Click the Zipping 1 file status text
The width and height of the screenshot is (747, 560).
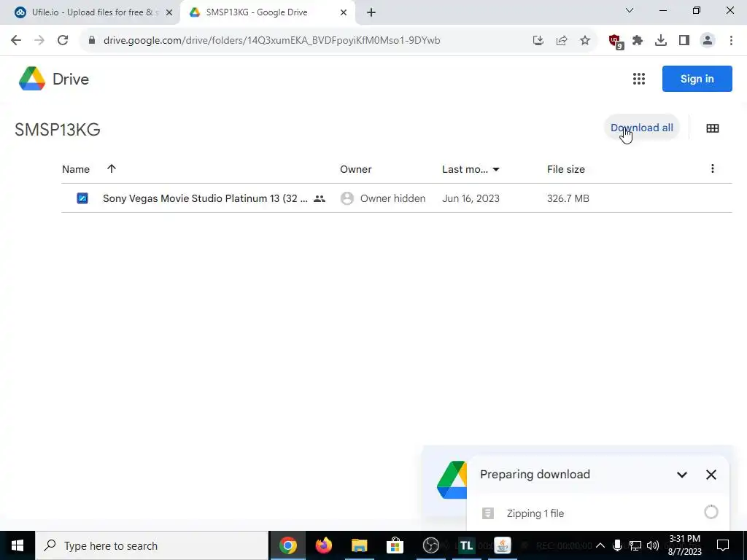pos(535,513)
